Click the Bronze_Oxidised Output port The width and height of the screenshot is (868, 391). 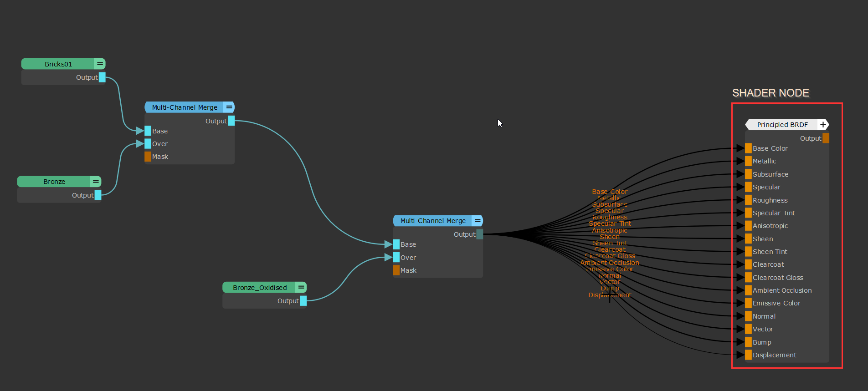point(303,301)
